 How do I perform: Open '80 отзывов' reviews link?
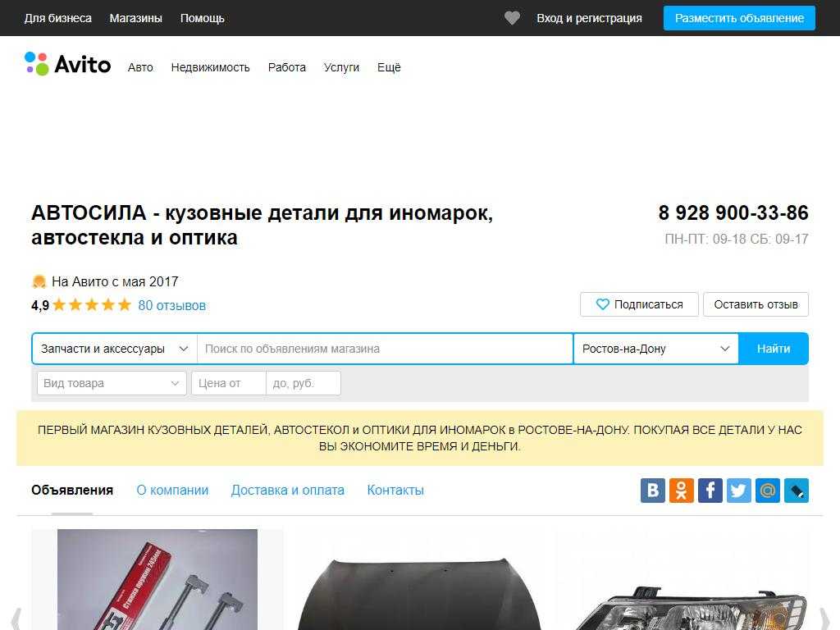pyautogui.click(x=172, y=305)
